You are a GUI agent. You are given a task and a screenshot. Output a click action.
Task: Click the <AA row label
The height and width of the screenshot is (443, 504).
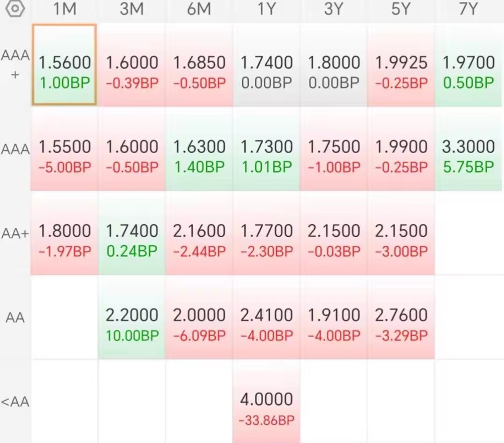(x=15, y=402)
